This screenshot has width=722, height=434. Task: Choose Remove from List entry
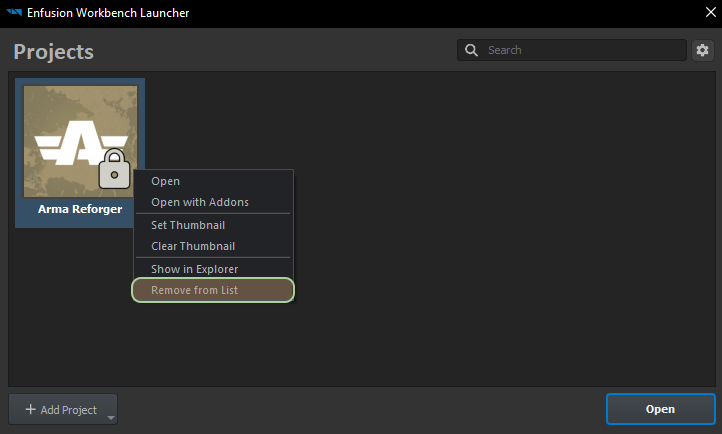point(213,290)
